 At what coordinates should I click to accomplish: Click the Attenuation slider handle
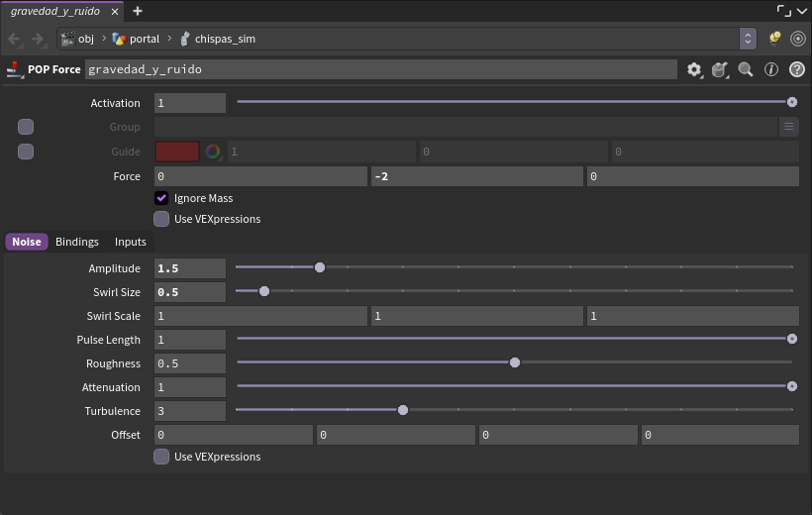point(792,386)
